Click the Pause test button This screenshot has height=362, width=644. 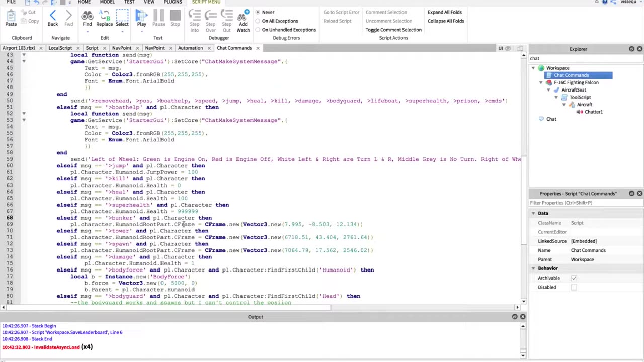click(x=158, y=19)
